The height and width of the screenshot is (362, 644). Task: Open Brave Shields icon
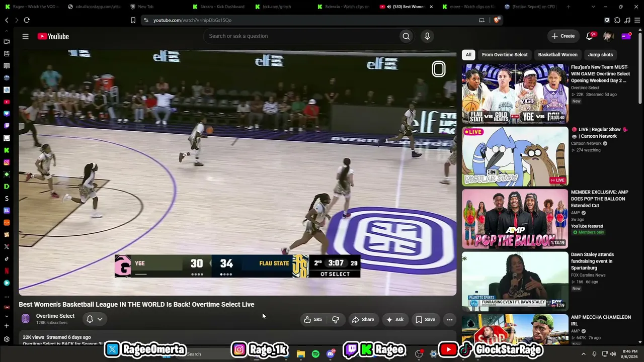pos(497,20)
